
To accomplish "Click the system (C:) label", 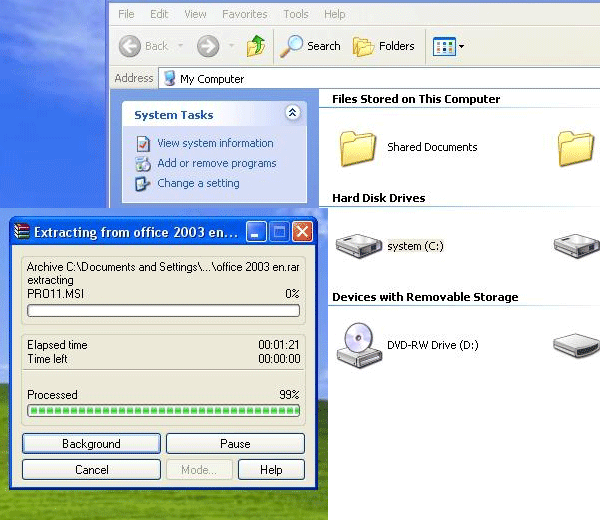I will [415, 246].
